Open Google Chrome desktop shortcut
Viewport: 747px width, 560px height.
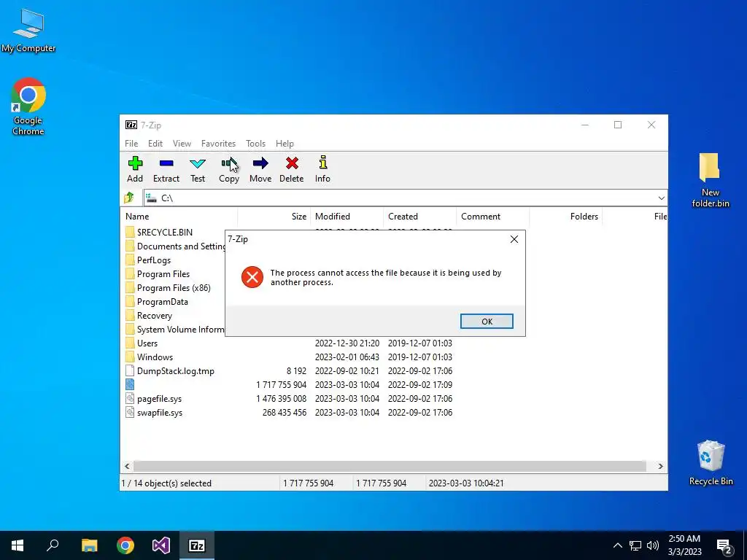28,106
